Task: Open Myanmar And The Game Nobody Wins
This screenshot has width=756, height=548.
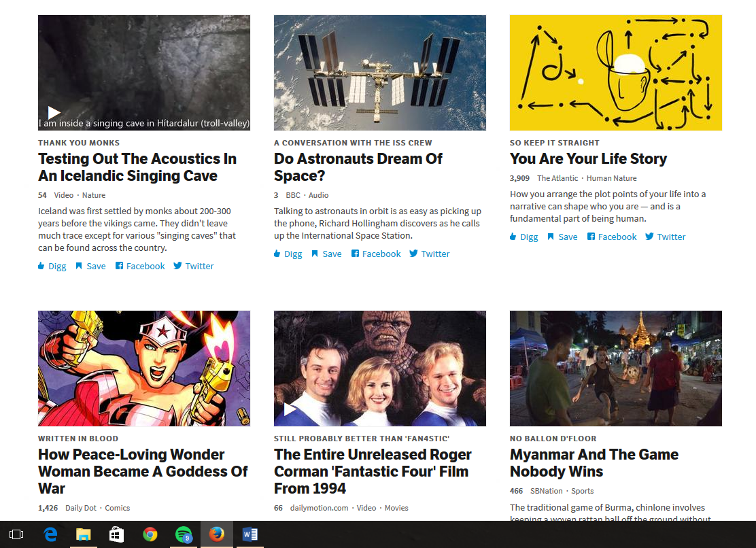Action: point(594,463)
